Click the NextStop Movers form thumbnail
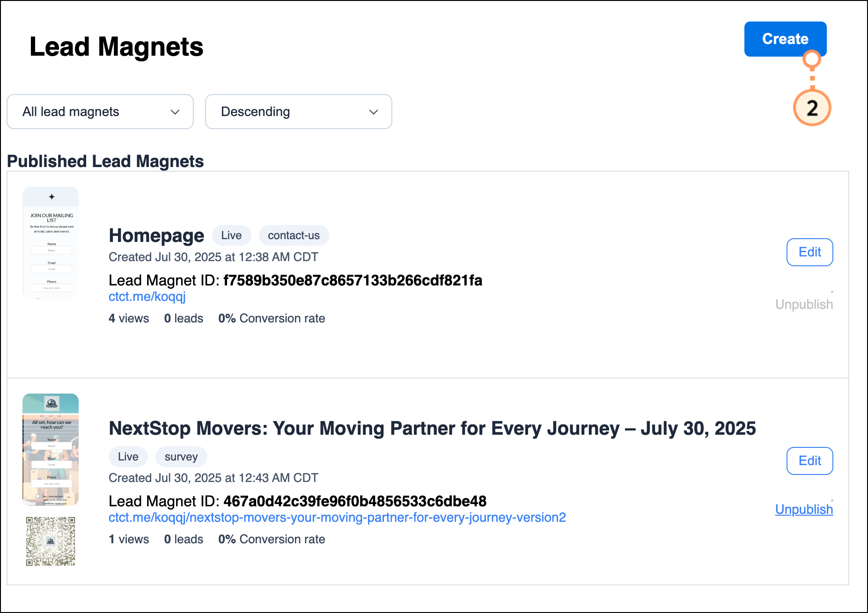The width and height of the screenshot is (868, 613). (x=51, y=449)
